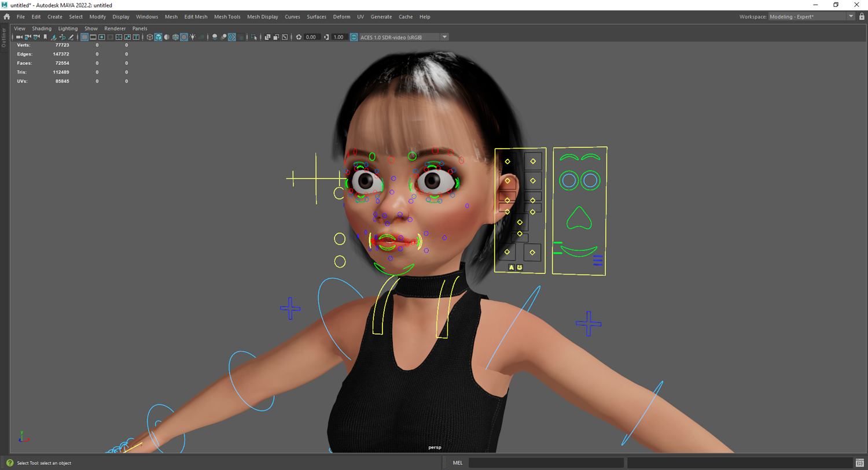Open the Create menu
The width and height of the screenshot is (868, 470).
[x=55, y=17]
